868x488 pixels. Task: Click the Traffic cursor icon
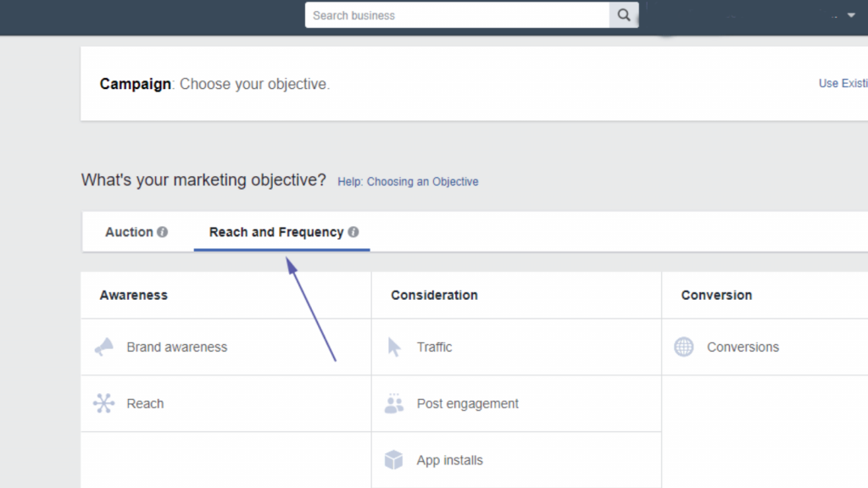point(394,347)
